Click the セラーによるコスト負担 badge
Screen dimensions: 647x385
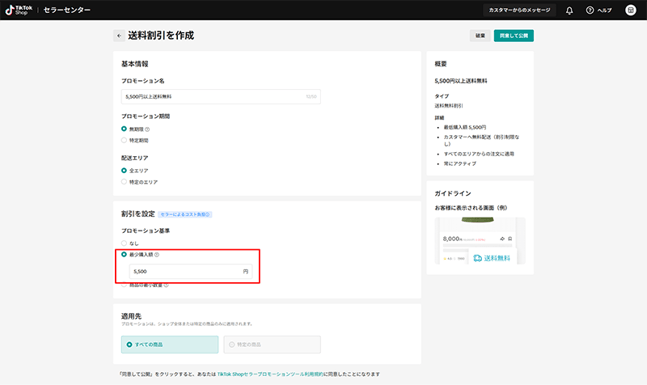click(x=185, y=215)
